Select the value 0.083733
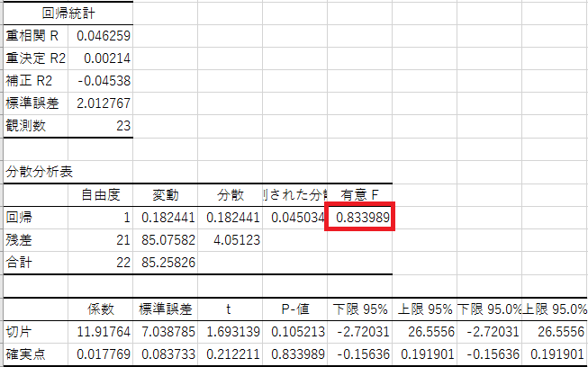The width and height of the screenshot is (588, 367). pyautogui.click(x=166, y=354)
